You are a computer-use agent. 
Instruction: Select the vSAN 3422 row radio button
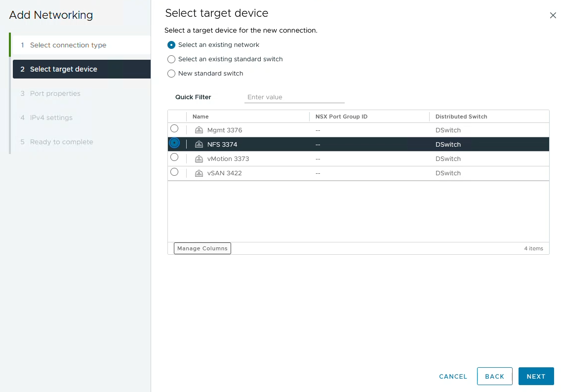pyautogui.click(x=174, y=172)
